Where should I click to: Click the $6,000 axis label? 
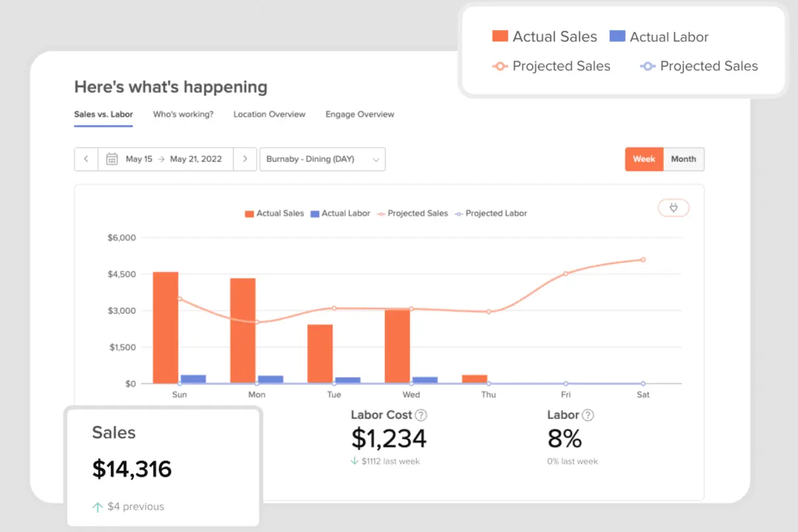click(x=122, y=237)
